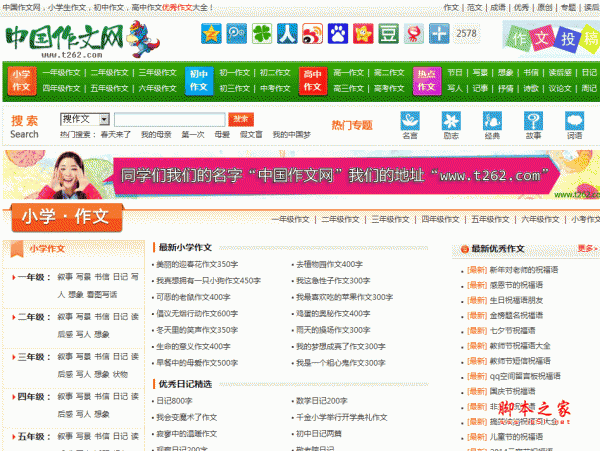Click the blue 初中作文 nav block
This screenshot has height=451, width=600.
pyautogui.click(x=199, y=81)
